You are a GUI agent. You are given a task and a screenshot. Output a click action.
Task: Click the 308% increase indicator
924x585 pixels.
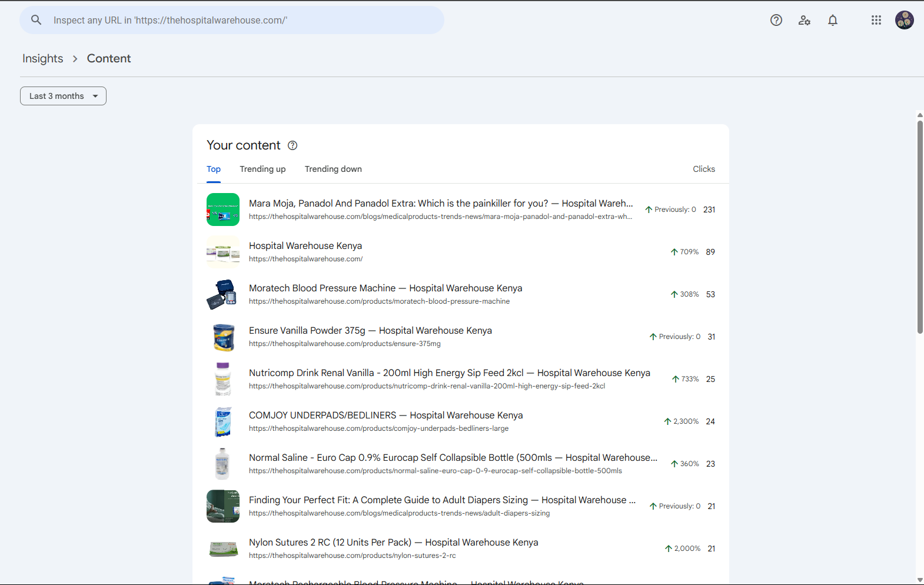pos(684,294)
